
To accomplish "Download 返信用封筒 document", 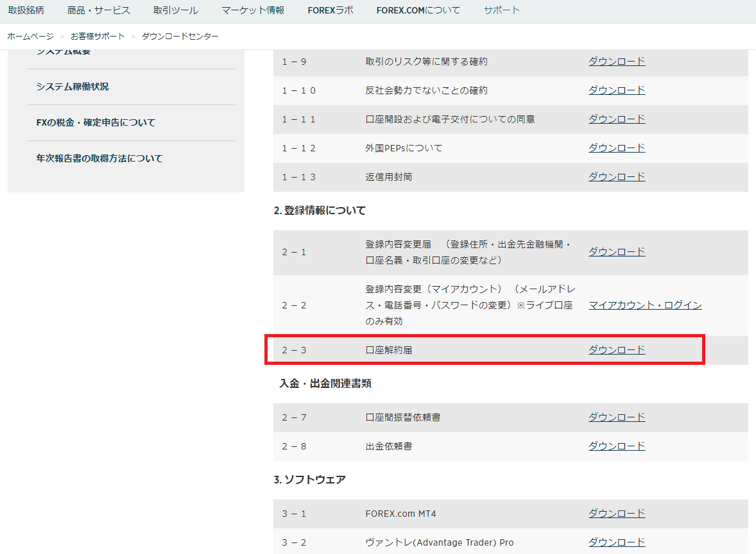I will point(617,177).
